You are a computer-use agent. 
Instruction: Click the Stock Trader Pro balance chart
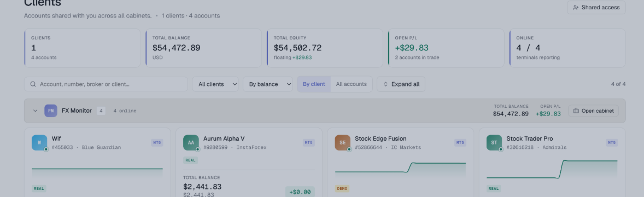pos(552,170)
